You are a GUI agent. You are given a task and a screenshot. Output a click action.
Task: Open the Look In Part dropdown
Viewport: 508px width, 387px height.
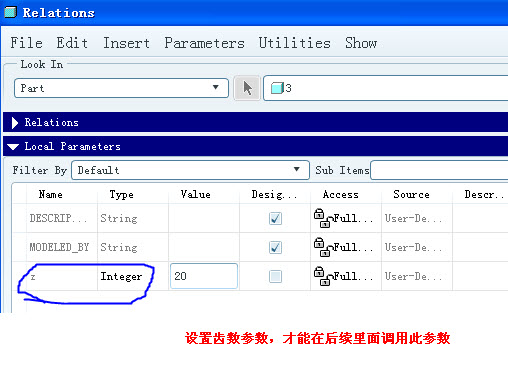click(121, 88)
